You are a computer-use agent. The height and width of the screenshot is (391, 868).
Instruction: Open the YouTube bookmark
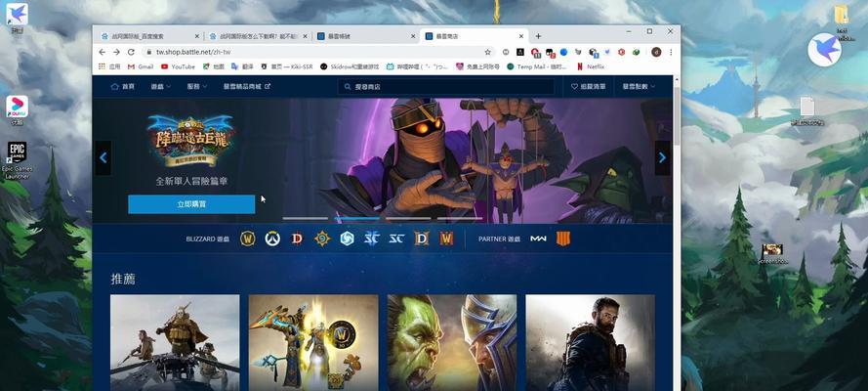[x=178, y=66]
